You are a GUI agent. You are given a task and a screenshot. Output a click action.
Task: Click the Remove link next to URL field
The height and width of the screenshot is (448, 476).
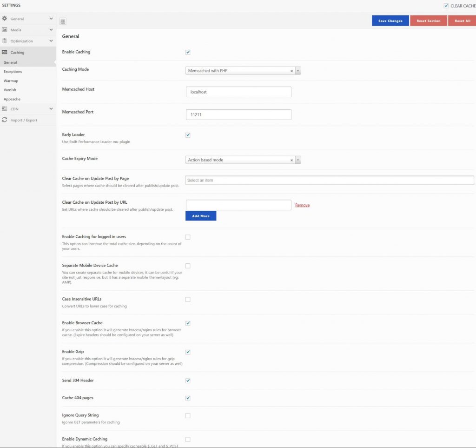[302, 205]
